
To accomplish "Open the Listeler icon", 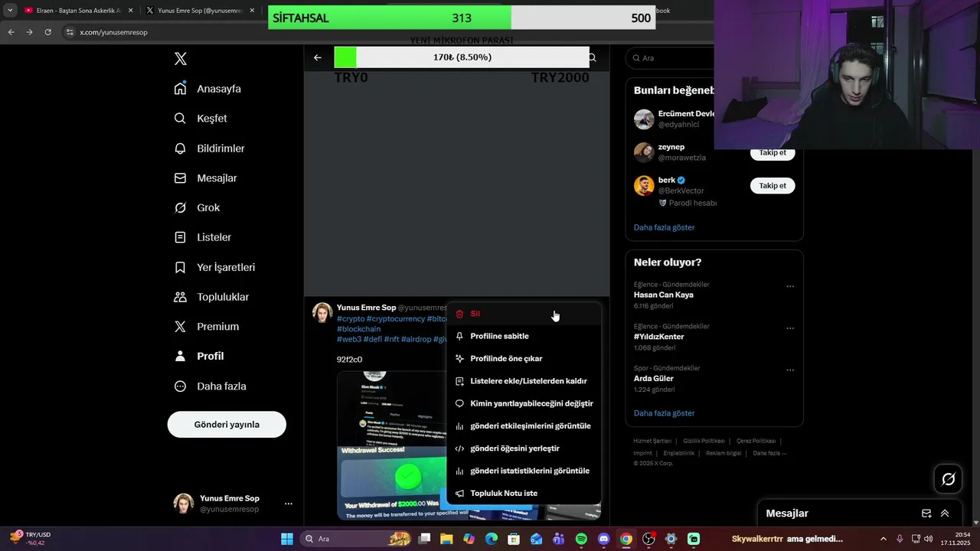I will pyautogui.click(x=180, y=238).
